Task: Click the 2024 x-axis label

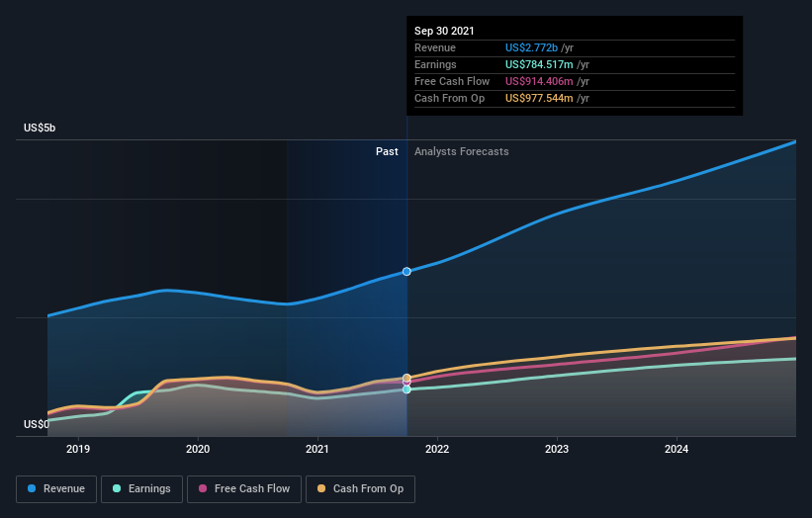Action: click(677, 449)
